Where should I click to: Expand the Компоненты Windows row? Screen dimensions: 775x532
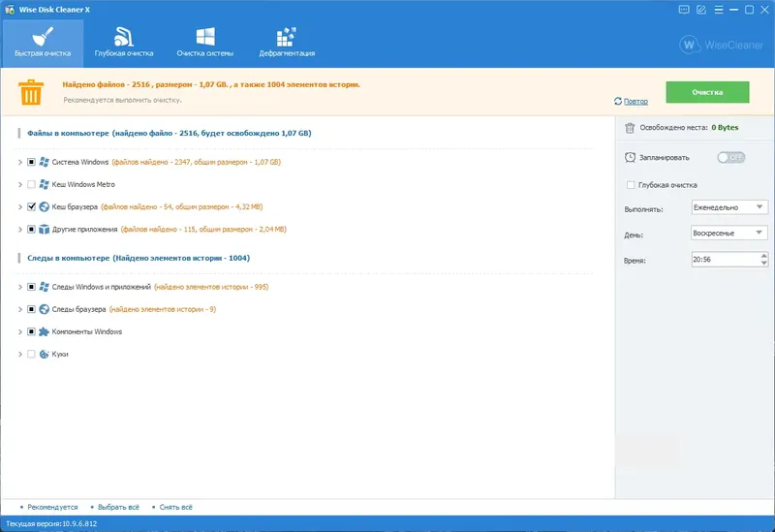pos(20,331)
